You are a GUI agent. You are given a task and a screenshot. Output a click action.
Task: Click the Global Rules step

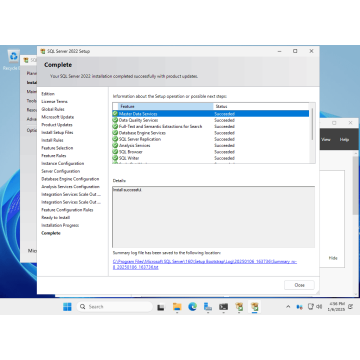[x=53, y=109]
